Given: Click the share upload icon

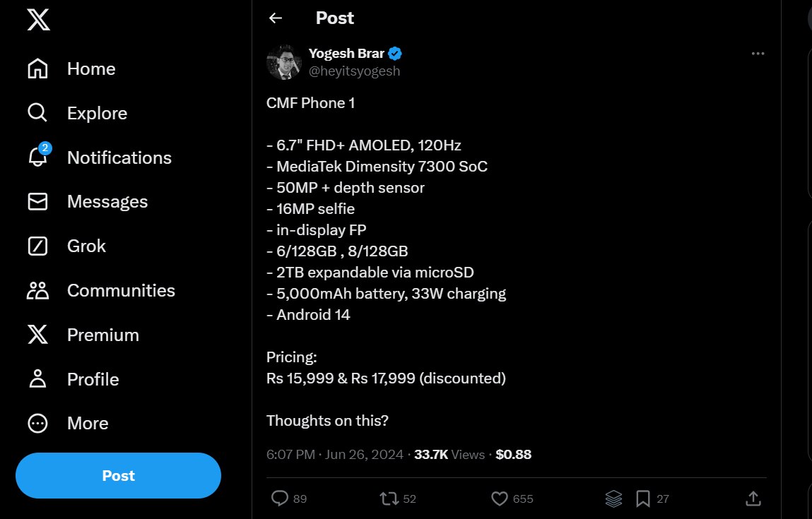Looking at the screenshot, I should [753, 499].
